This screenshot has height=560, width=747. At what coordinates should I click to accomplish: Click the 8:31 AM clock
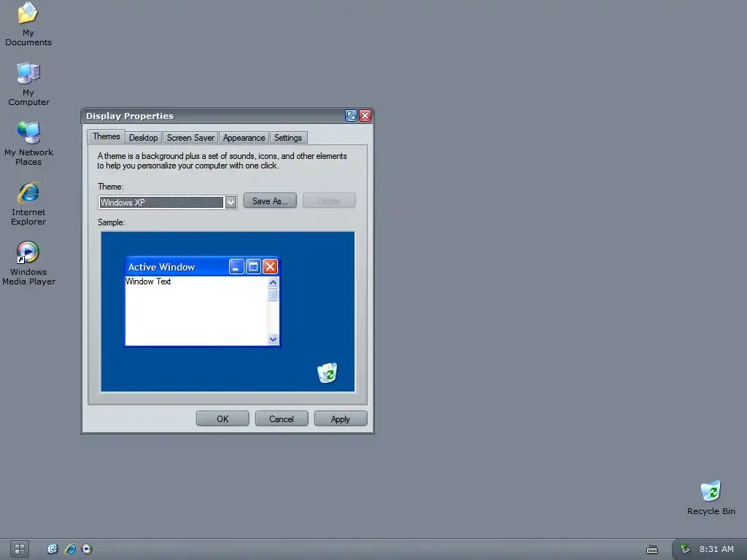pos(716,549)
